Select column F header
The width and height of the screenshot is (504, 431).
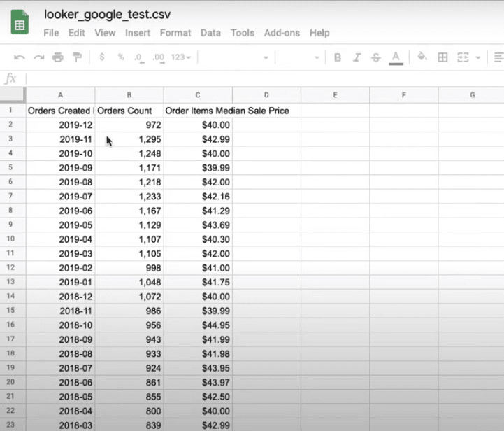coord(404,95)
